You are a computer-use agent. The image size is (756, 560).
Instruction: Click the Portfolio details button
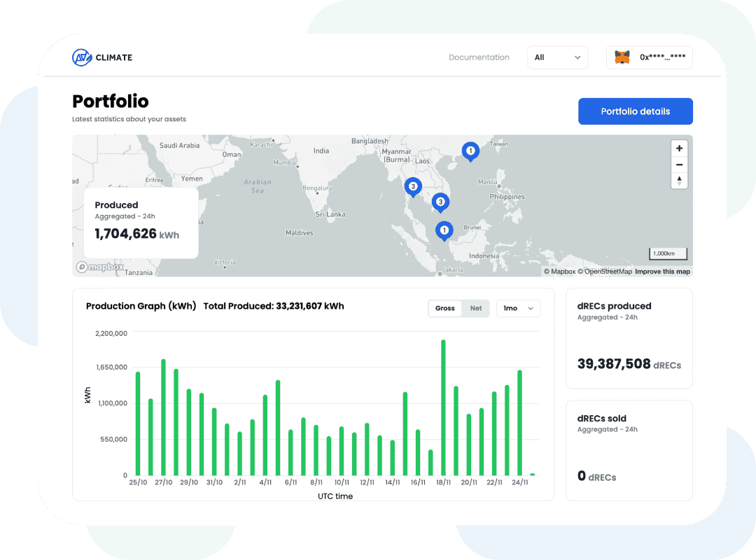[x=635, y=111]
